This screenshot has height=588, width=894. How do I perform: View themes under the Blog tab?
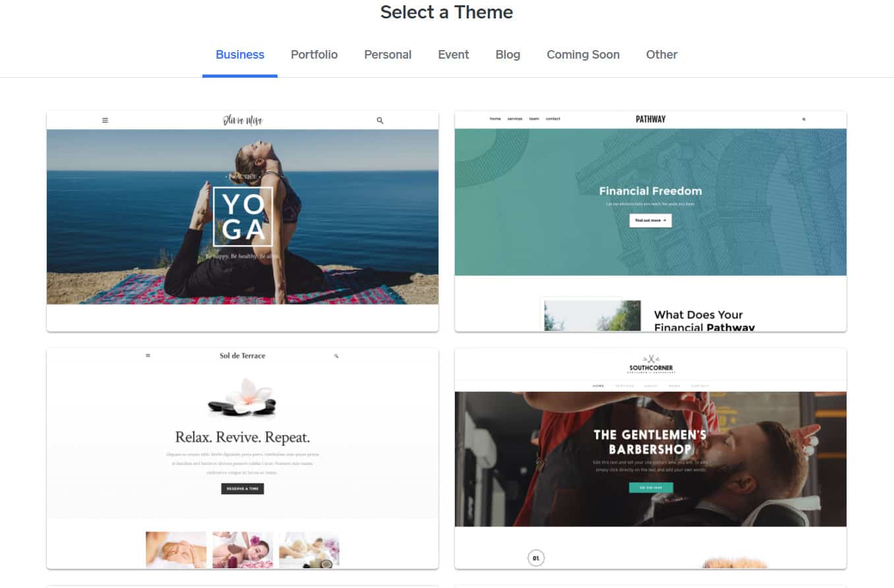(507, 55)
